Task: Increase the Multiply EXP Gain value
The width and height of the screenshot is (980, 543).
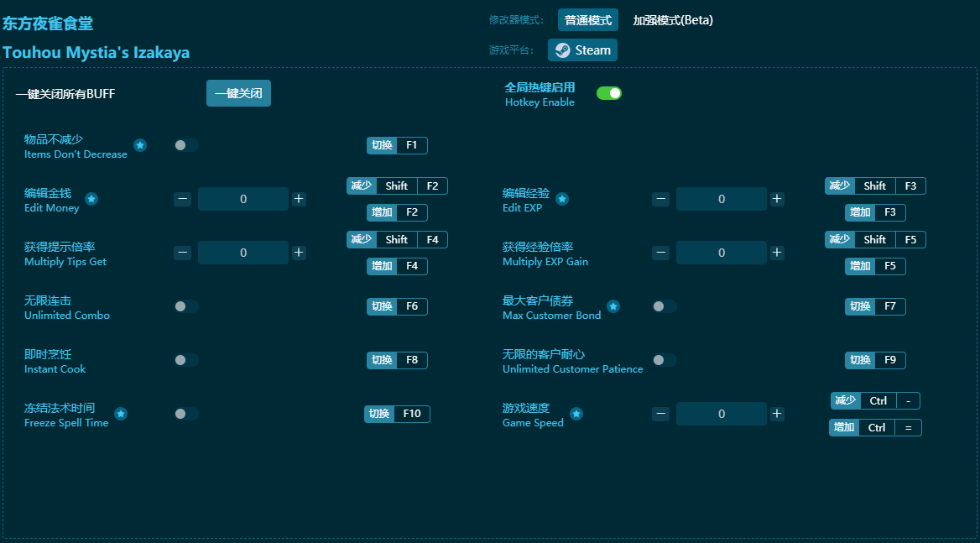Action: (x=777, y=253)
